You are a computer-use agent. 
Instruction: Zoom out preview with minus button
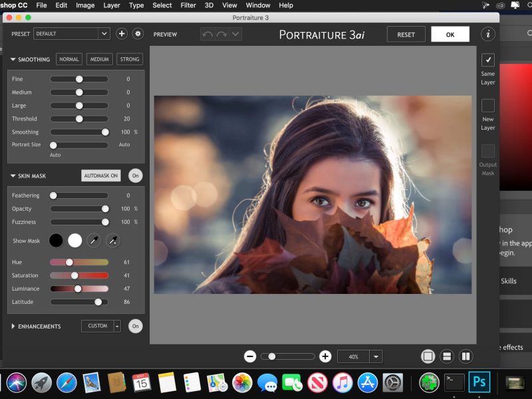[250, 356]
